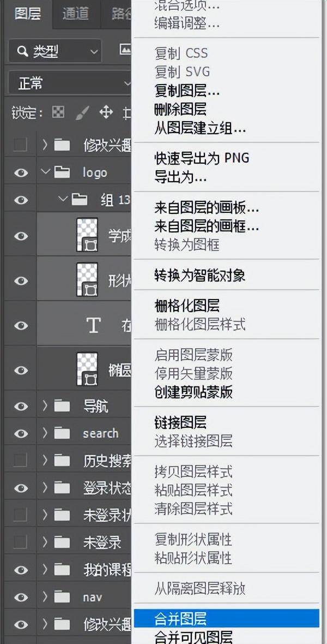
Task: Collapse the 组 13 group arrow
Action: click(62, 199)
